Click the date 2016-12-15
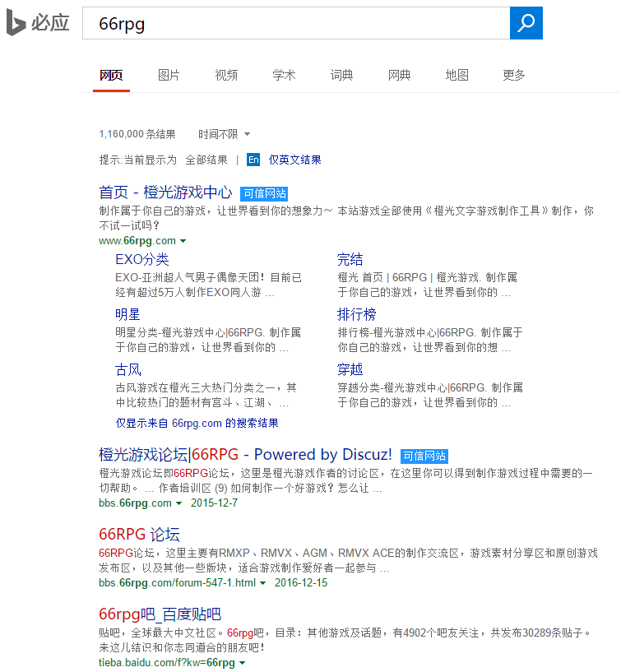The height and width of the screenshot is (672, 621). tap(301, 583)
